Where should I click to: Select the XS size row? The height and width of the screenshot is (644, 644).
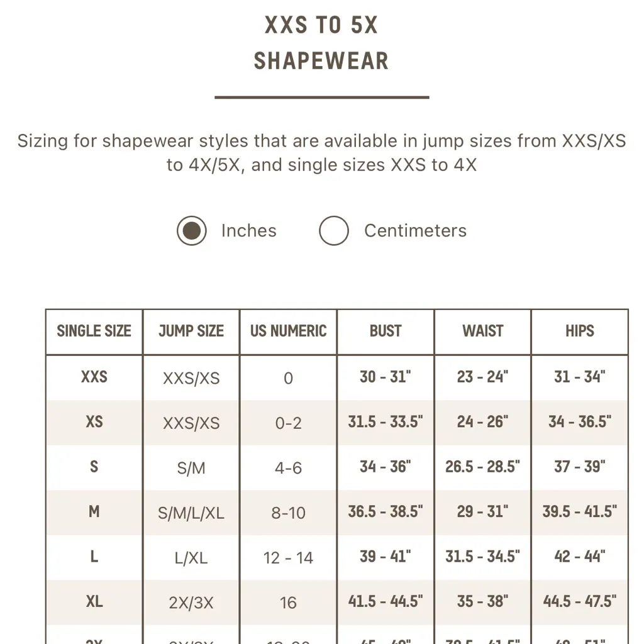click(x=94, y=423)
